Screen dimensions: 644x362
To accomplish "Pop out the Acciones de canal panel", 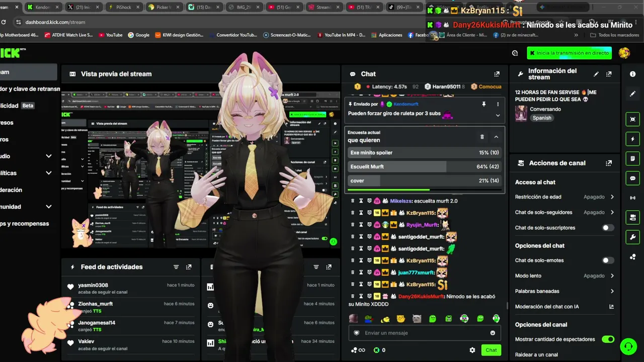I will point(609,163).
